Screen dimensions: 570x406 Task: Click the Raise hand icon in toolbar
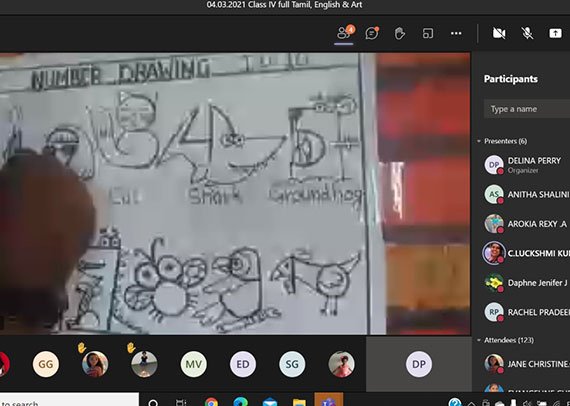coord(400,33)
